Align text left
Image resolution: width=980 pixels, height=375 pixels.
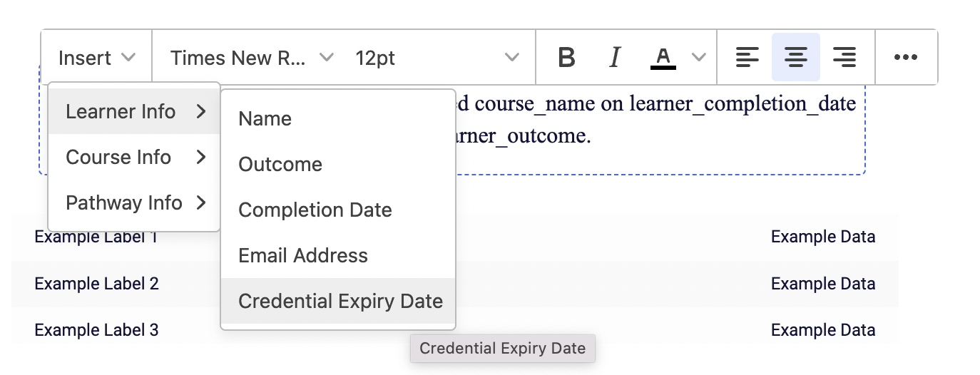747,57
